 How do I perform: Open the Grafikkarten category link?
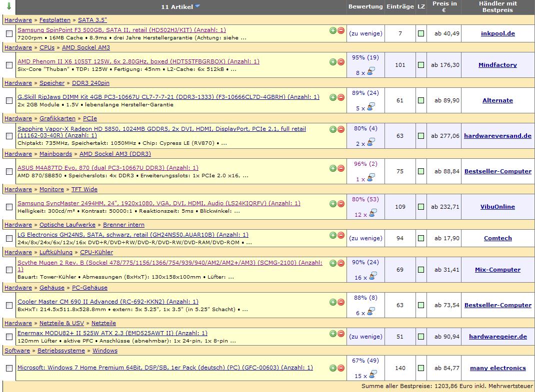[57, 118]
